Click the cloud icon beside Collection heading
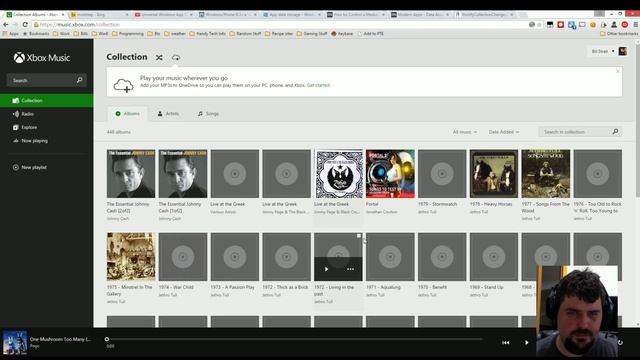Screen dimensions: 640x360 tap(176, 58)
